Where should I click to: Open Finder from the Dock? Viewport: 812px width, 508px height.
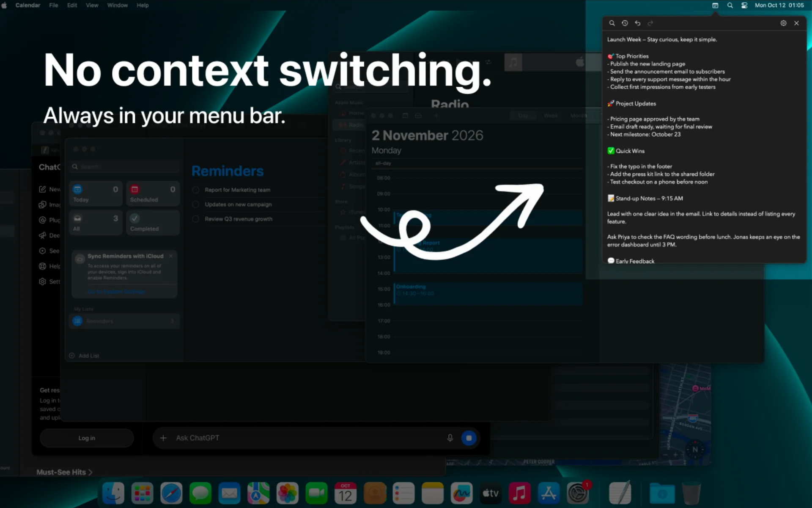pos(113,493)
